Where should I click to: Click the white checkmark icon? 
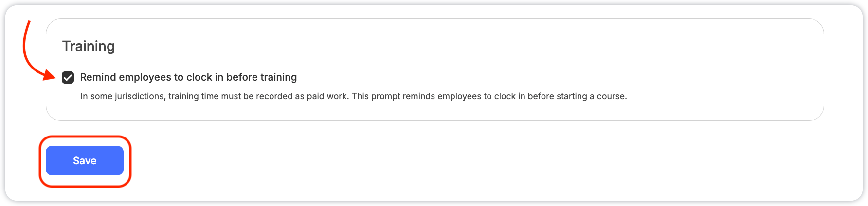click(x=68, y=77)
